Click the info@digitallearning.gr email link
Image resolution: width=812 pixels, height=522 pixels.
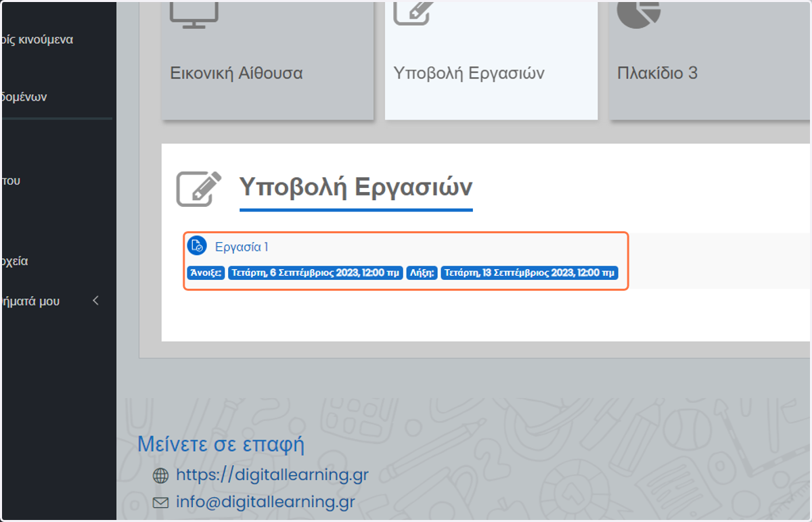pyautogui.click(x=265, y=502)
